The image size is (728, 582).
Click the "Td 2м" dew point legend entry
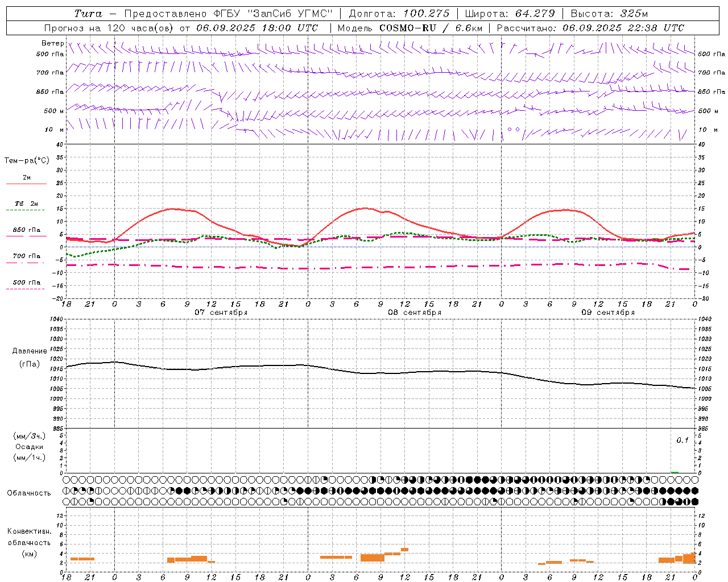click(27, 203)
